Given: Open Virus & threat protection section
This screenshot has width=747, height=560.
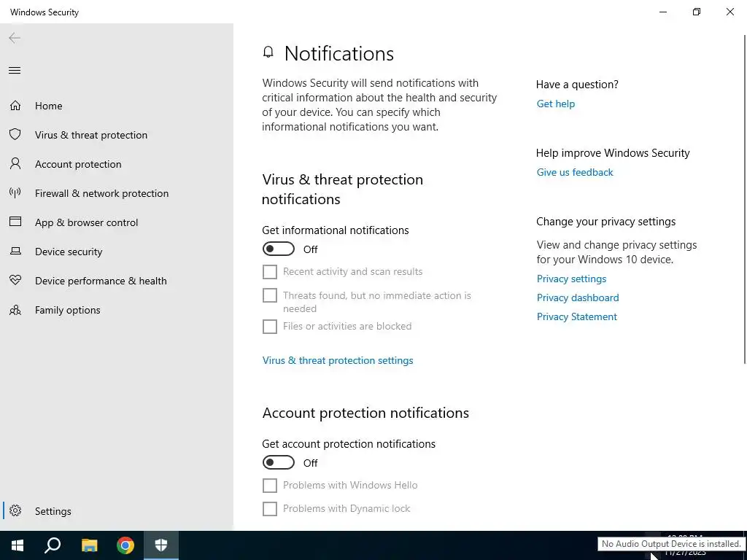Looking at the screenshot, I should pos(117,135).
